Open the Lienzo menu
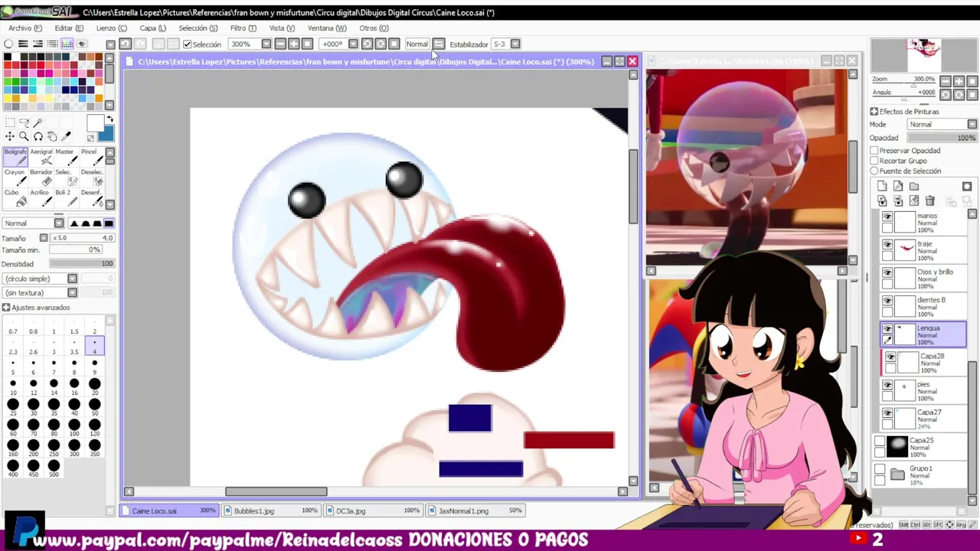The height and width of the screenshot is (551, 980). click(111, 28)
